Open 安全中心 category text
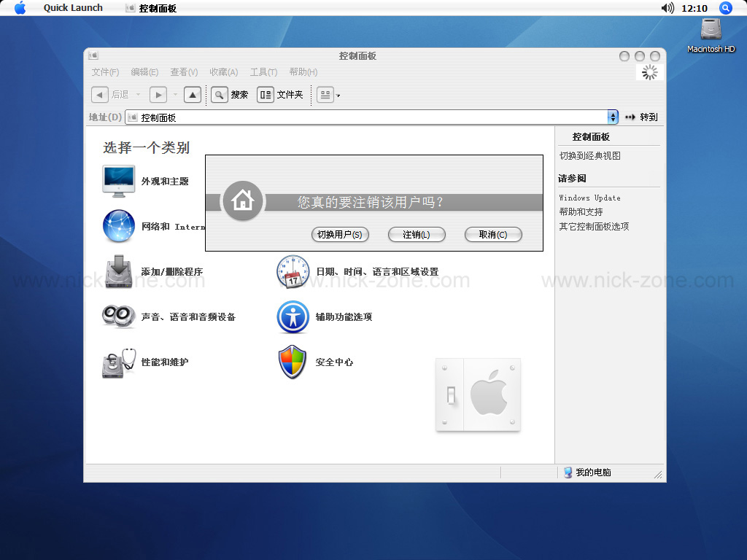Viewport: 747px width, 560px height. tap(334, 362)
